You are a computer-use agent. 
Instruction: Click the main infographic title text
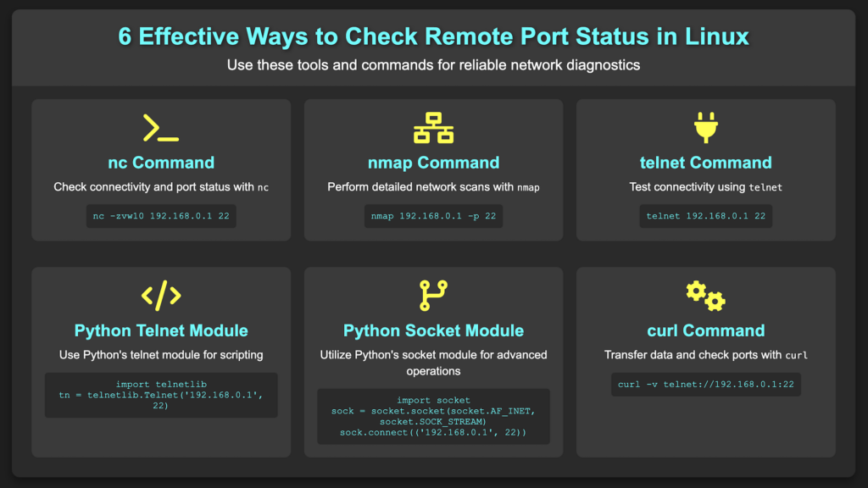tap(434, 36)
